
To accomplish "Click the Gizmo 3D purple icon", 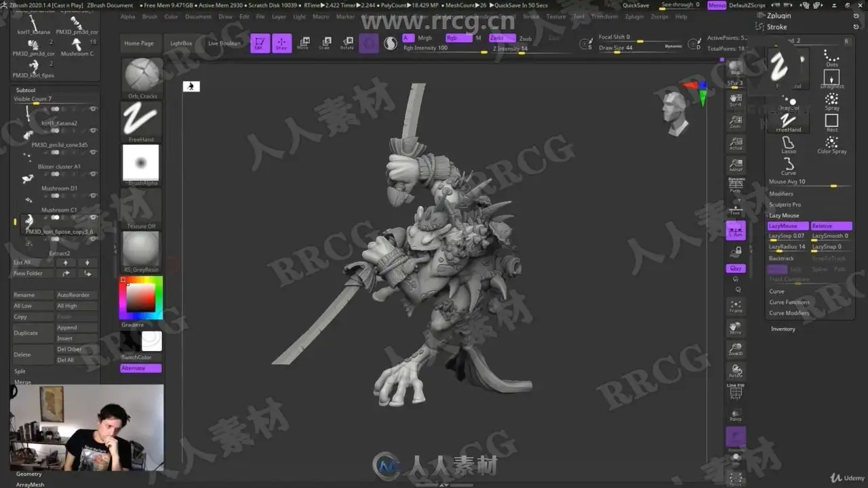I will (369, 43).
